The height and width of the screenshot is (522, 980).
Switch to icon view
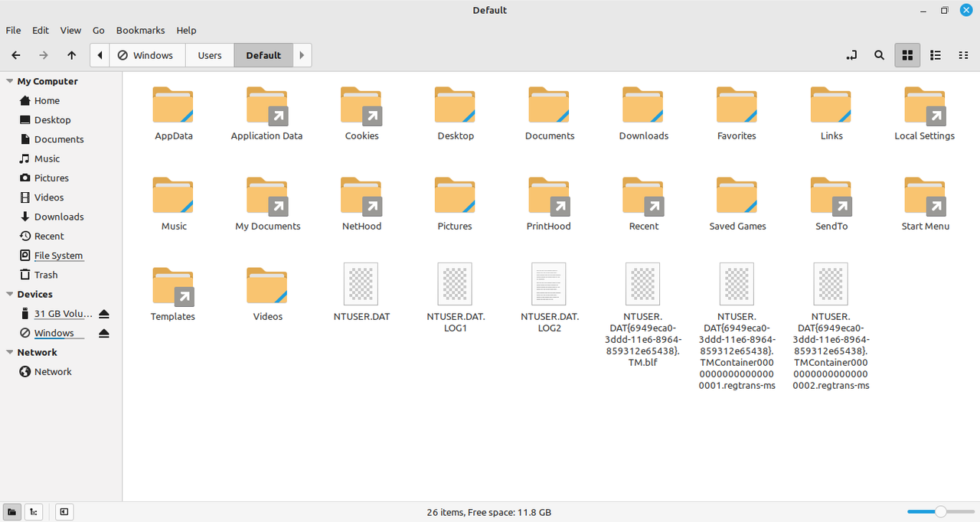point(907,55)
